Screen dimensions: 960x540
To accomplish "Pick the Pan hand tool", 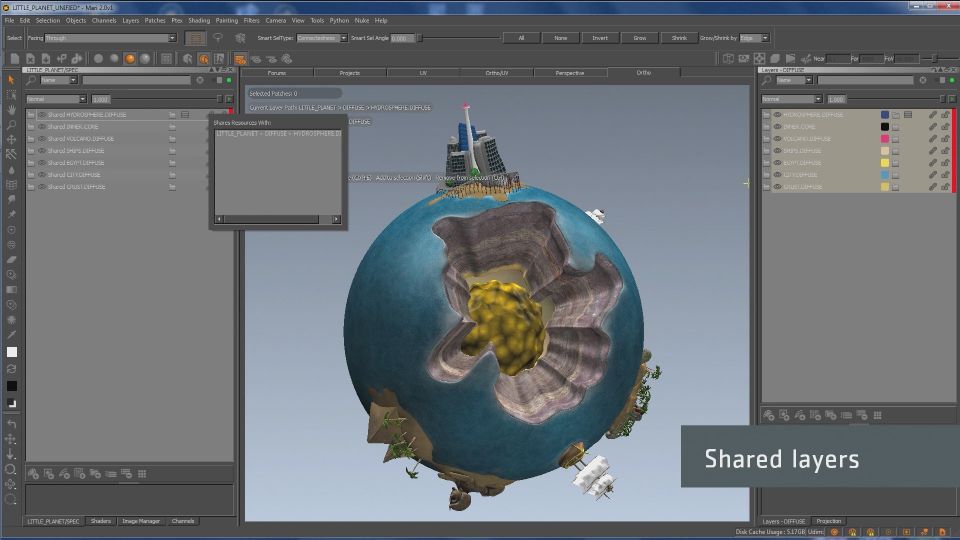I will coord(11,110).
